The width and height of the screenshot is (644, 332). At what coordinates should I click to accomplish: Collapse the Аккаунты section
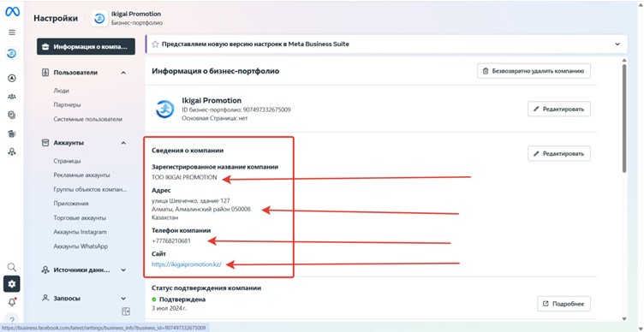click(x=123, y=143)
